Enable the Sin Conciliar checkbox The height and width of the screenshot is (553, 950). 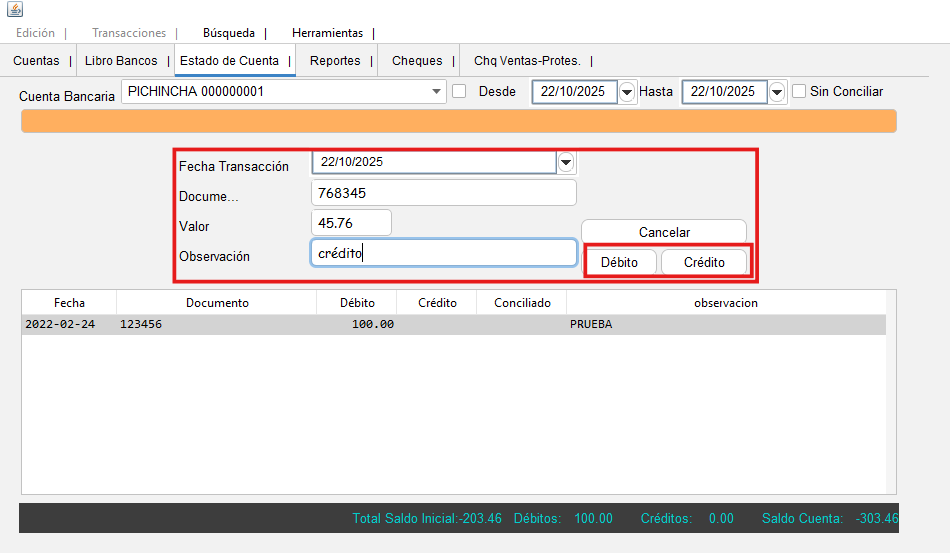pyautogui.click(x=799, y=91)
